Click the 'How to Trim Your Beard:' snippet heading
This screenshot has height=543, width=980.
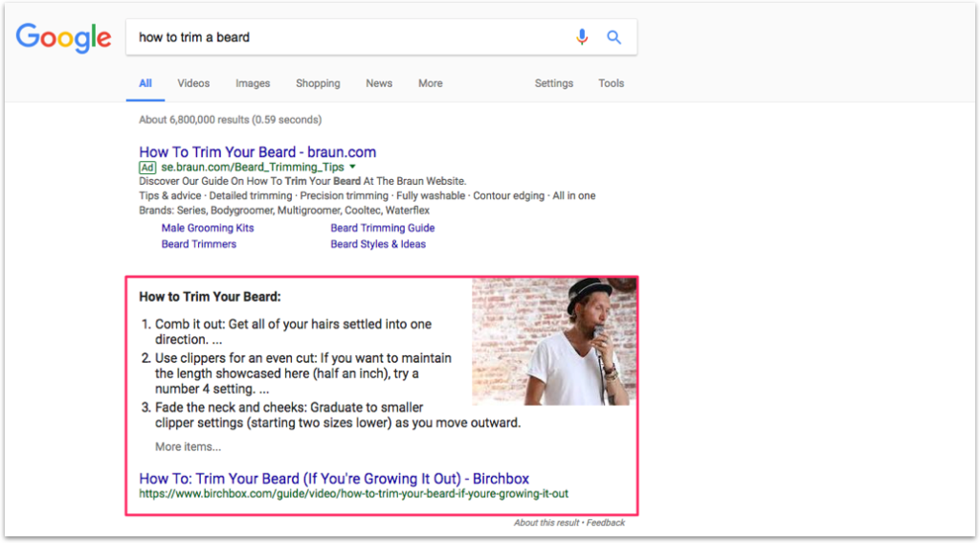[x=210, y=297]
